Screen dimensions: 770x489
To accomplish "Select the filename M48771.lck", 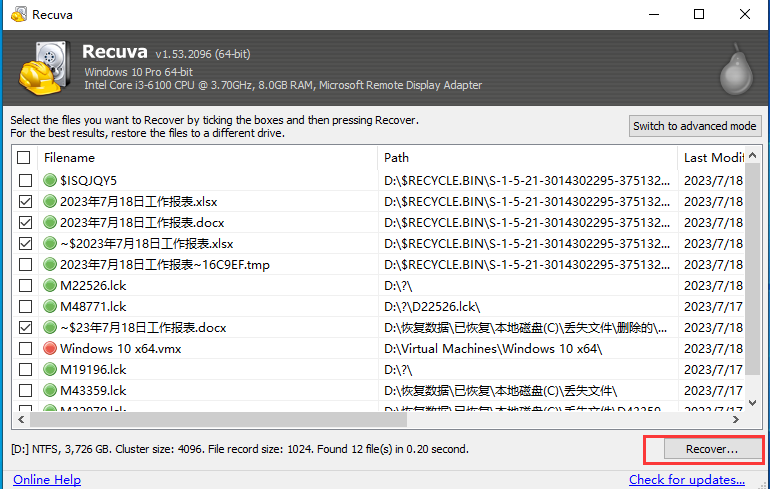I will coord(93,307).
